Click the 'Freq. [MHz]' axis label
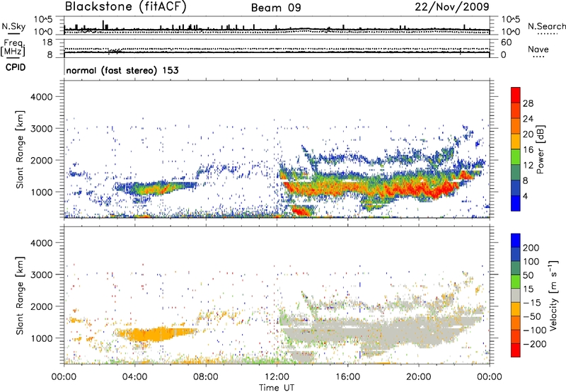566x392 pixels. pyautogui.click(x=13, y=48)
